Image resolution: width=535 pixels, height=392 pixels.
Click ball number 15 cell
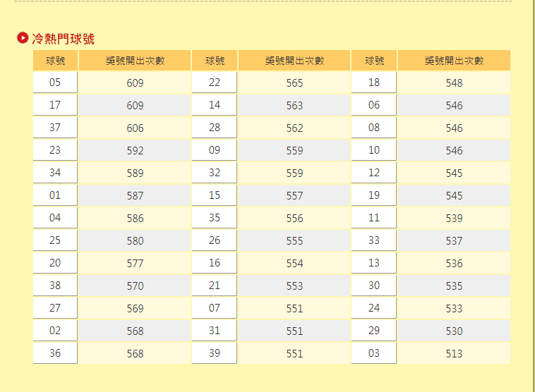click(x=215, y=195)
